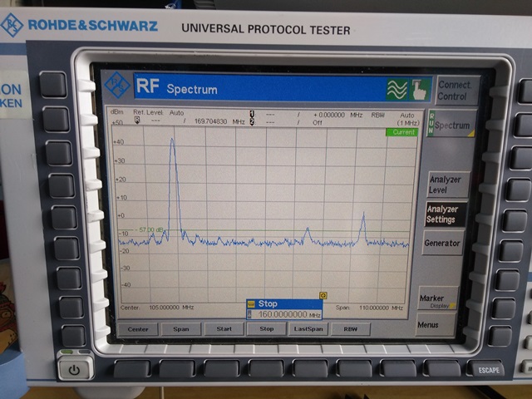Switch to the Analyzer Level tab
Image resolution: width=532 pixels, height=399 pixels.
coord(442,185)
